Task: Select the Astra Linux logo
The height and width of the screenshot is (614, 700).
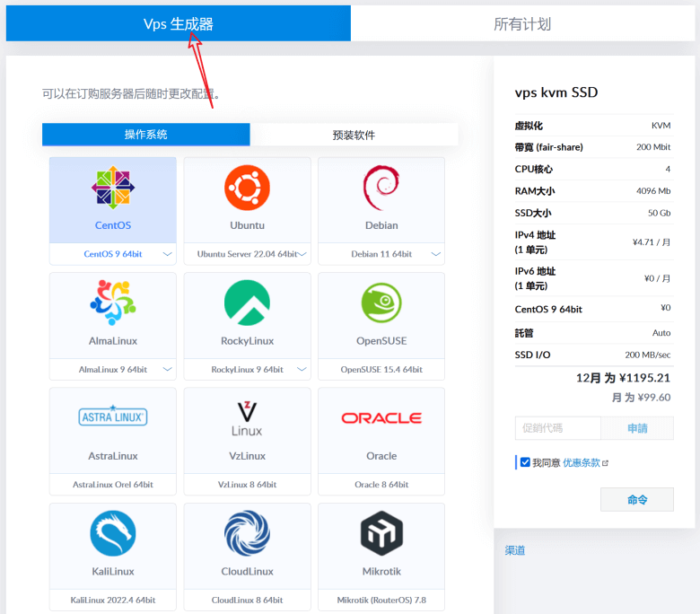Action: [113, 417]
